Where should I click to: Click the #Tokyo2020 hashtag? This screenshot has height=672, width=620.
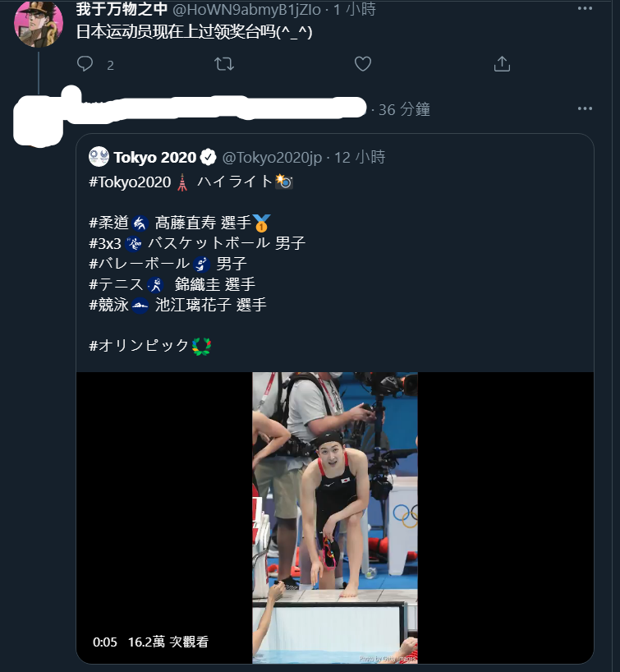tap(130, 182)
